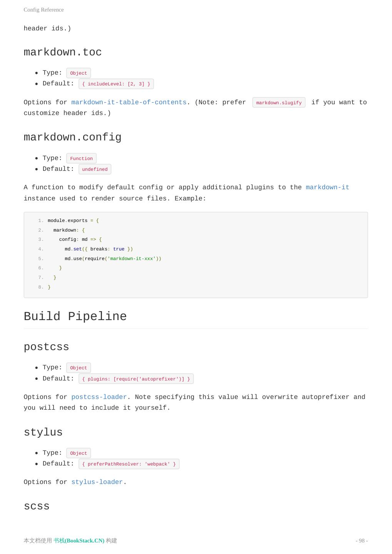Click the markdown.config heading
392x554 pixels.
coord(72,137)
